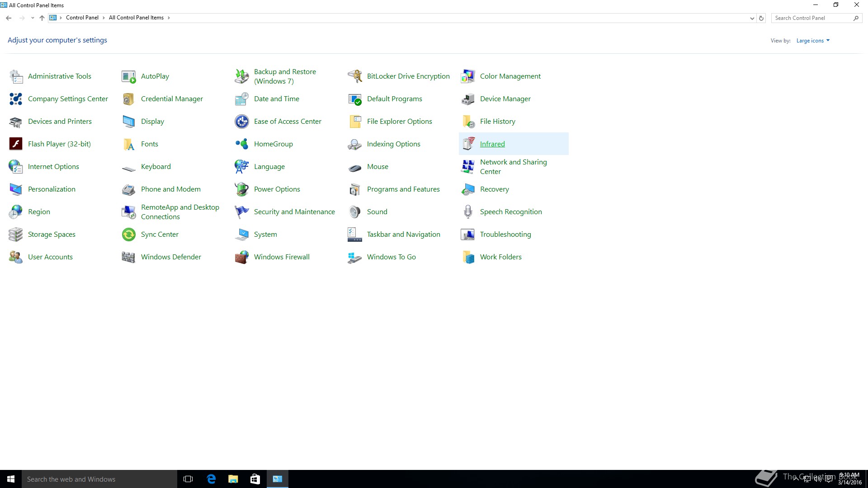Click the Troubleshooting link
Image resolution: width=868 pixels, height=488 pixels.
pos(505,235)
